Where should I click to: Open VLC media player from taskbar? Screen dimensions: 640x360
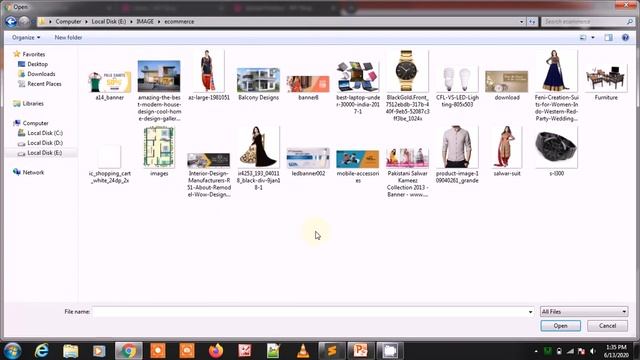(303, 351)
